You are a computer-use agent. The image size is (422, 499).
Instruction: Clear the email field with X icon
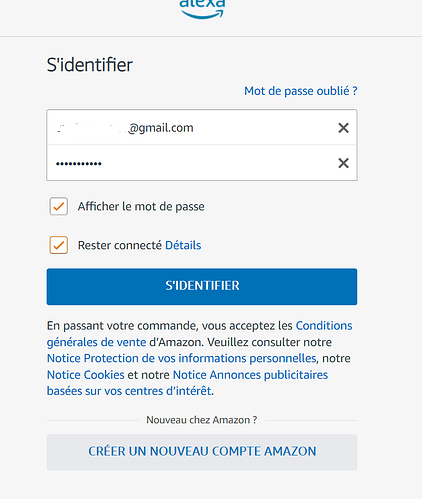pyautogui.click(x=343, y=128)
